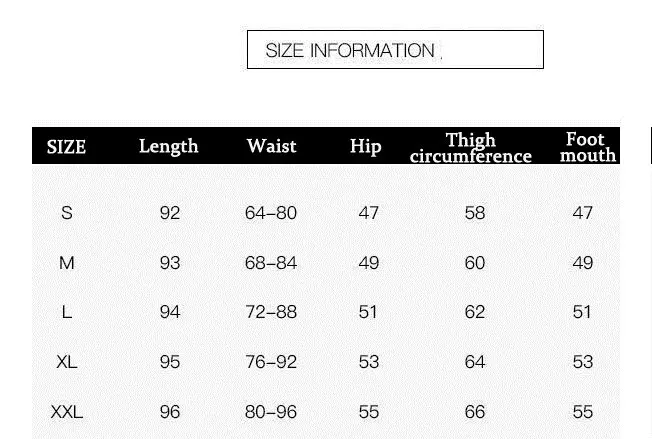The height and width of the screenshot is (439, 652).
Task: Click the L size row label
Action: 67,312
